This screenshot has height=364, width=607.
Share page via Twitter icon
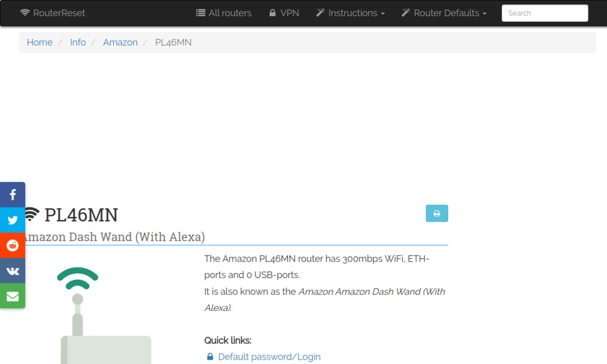12,220
